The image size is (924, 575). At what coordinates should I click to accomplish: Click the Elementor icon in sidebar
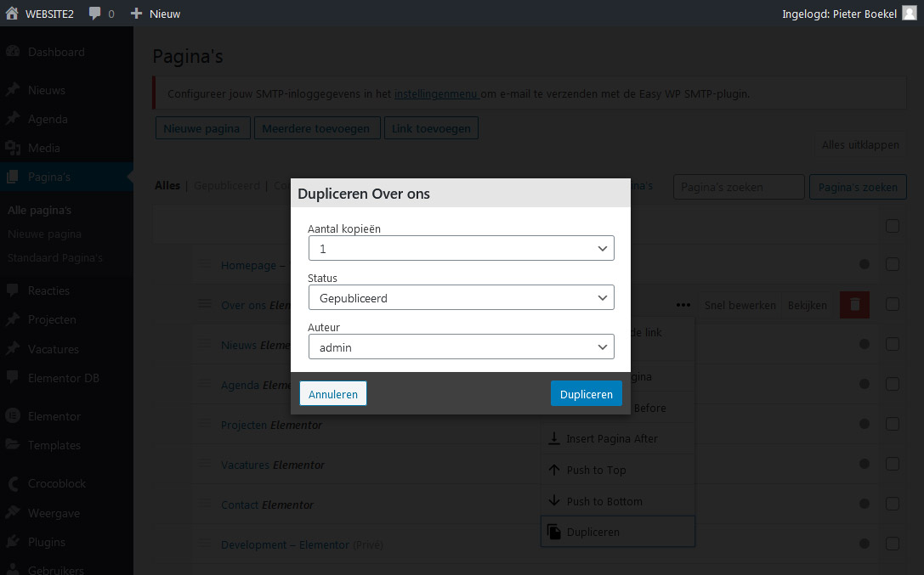coord(13,416)
